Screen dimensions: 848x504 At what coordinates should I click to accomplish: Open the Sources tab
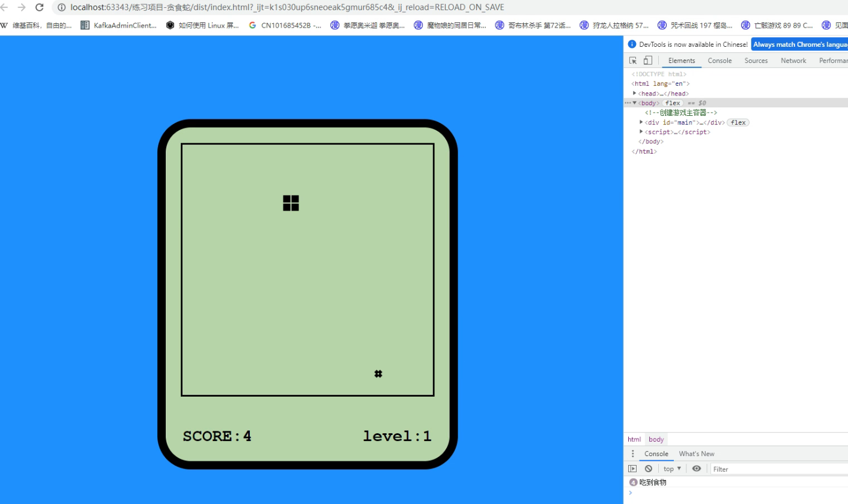point(756,61)
